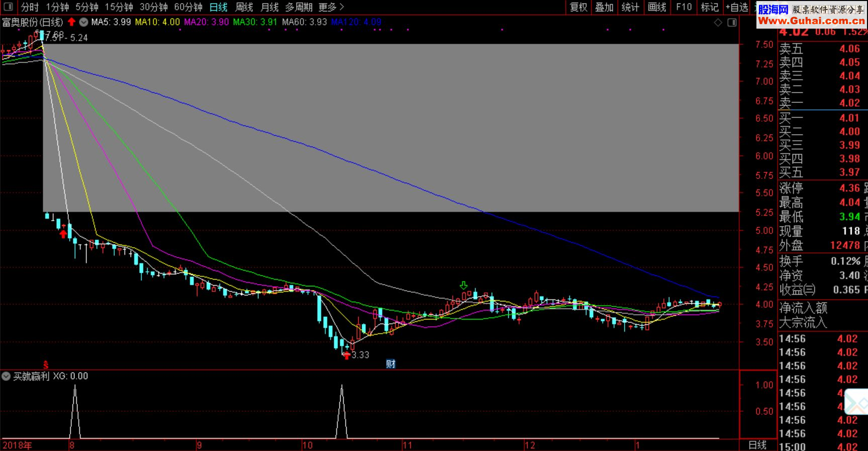The height and width of the screenshot is (451, 868).
Task: Click the floating icon at right panel edge
Action: click(x=856, y=402)
